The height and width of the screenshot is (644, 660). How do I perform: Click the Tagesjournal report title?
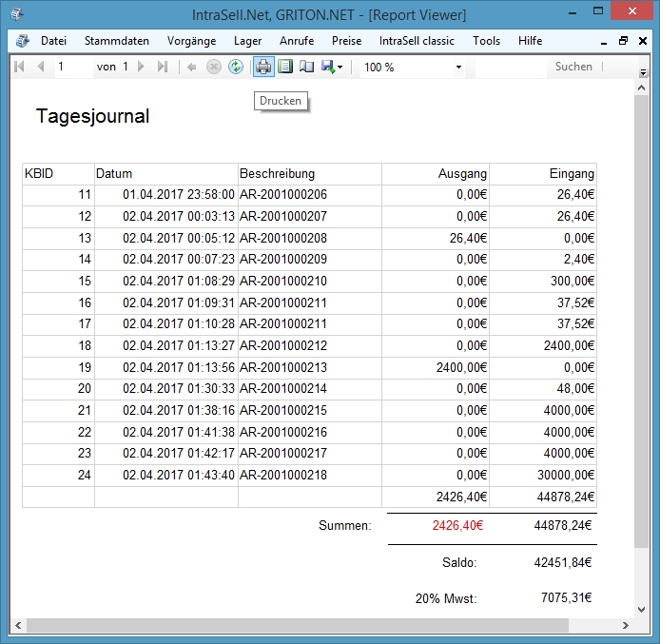(x=92, y=116)
